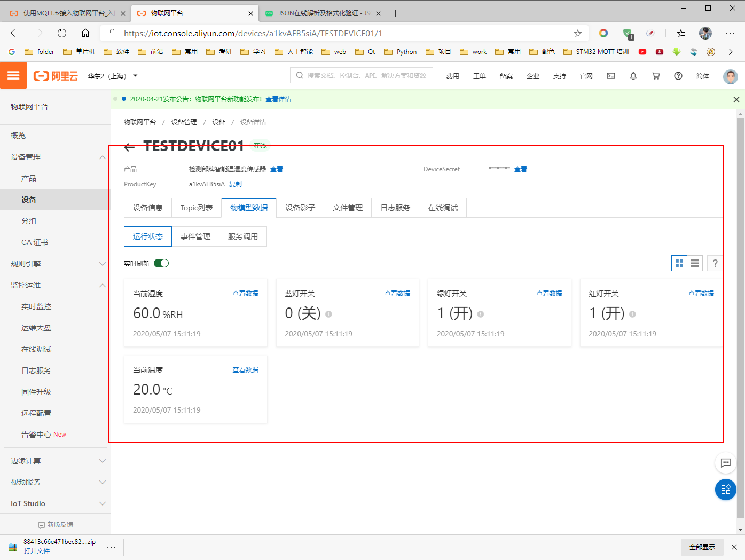Go back using the arrow beside TESTDEVICE01

pos(129,147)
